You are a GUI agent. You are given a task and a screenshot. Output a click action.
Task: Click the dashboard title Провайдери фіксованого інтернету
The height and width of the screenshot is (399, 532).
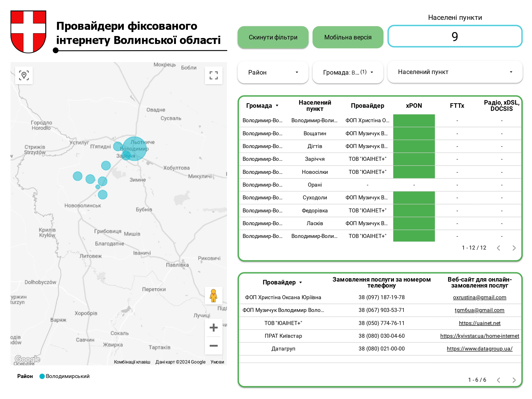[138, 33]
